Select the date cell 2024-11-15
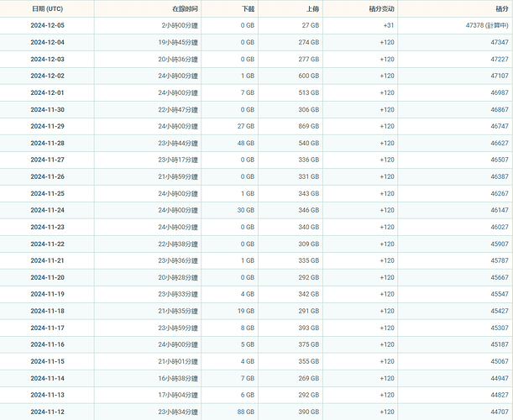The height and width of the screenshot is (420, 513). [x=48, y=361]
